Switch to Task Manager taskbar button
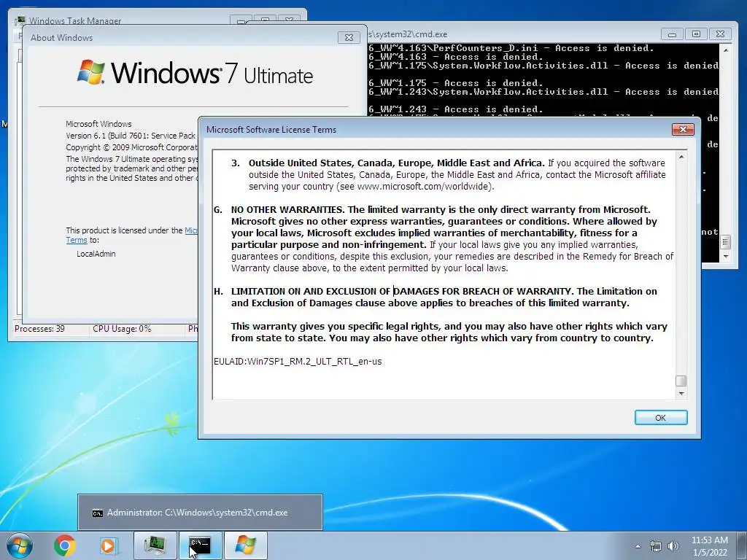The image size is (747, 560). pos(155,545)
